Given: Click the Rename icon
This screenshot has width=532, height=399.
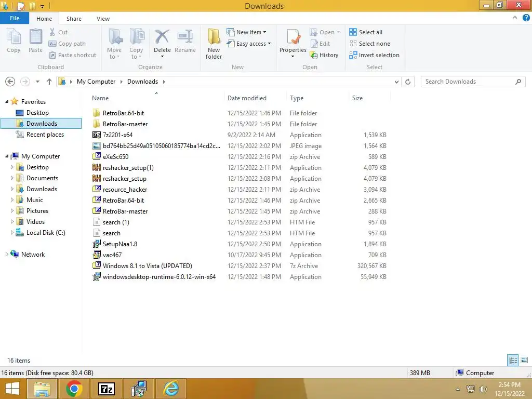Looking at the screenshot, I should click(x=185, y=36).
